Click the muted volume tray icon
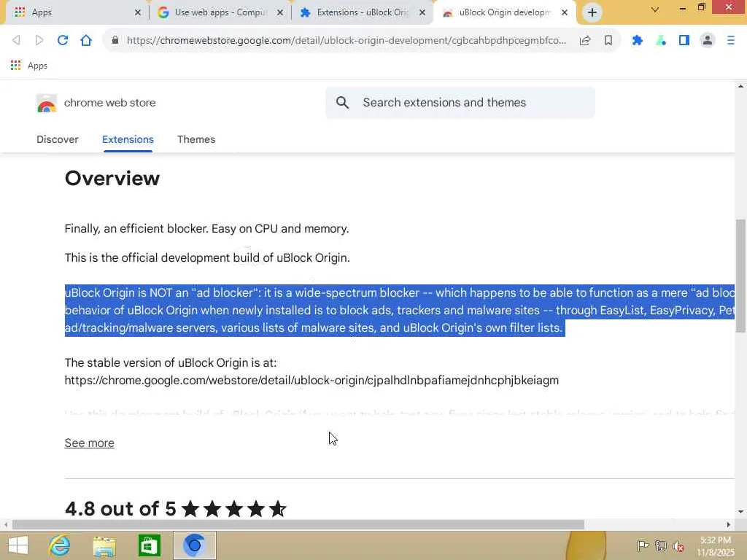747x560 pixels. tap(678, 546)
